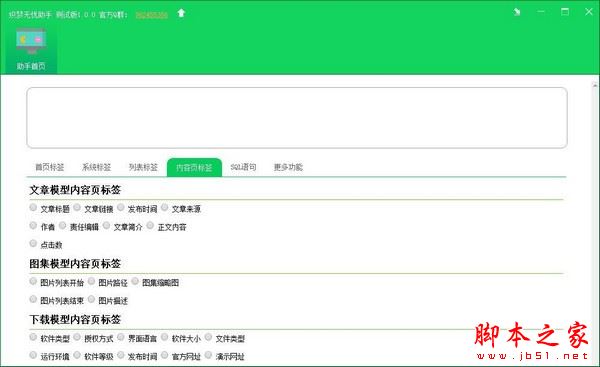
Task: Select the 演示网址 radio button
Action: pyautogui.click(x=208, y=355)
